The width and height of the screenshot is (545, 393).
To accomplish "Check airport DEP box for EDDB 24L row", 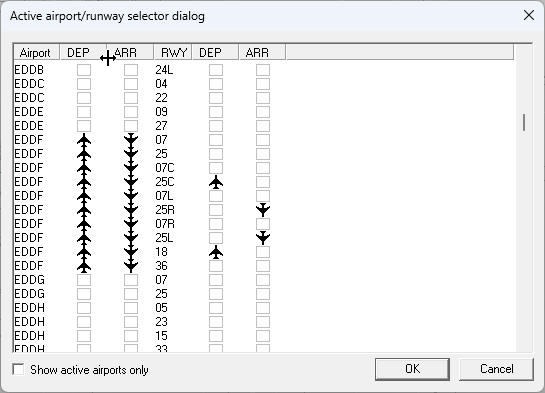I will click(x=84, y=70).
